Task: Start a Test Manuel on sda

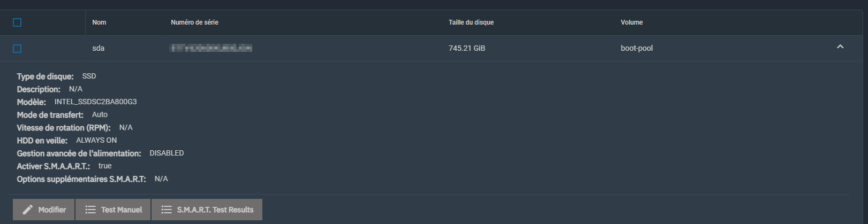Action: [113, 210]
